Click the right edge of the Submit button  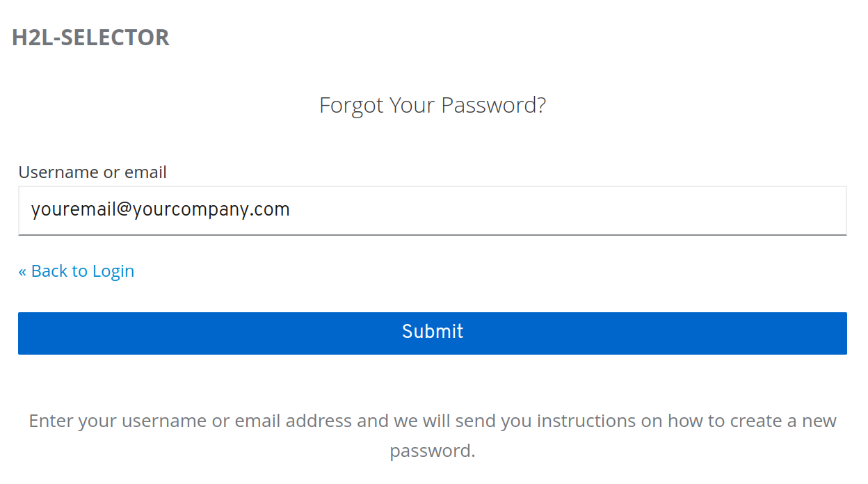(x=837, y=333)
